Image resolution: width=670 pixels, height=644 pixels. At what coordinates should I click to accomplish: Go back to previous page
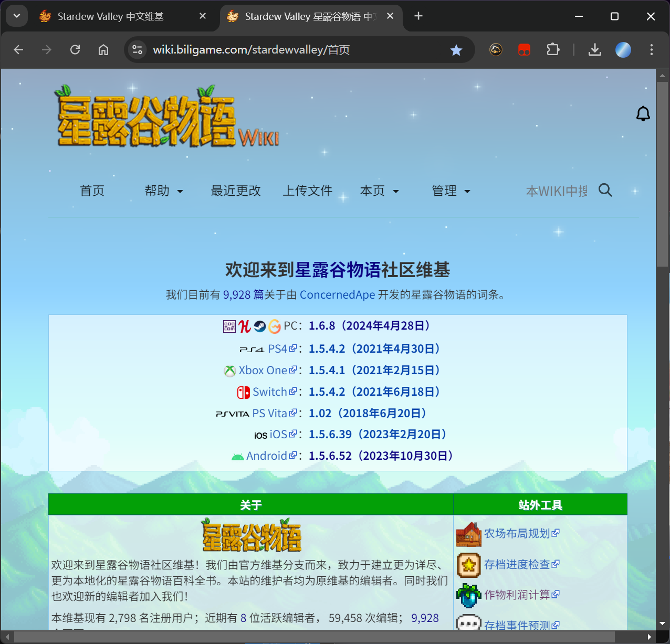(x=18, y=50)
